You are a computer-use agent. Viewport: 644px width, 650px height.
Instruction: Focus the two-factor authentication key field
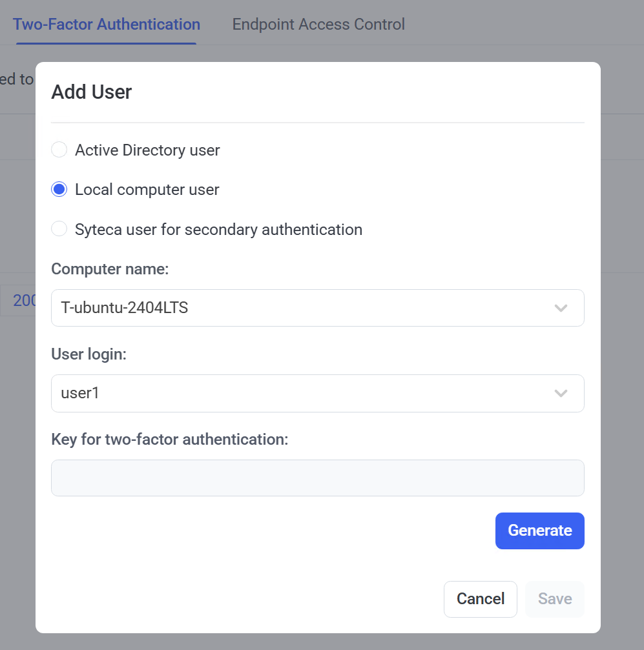(x=317, y=478)
